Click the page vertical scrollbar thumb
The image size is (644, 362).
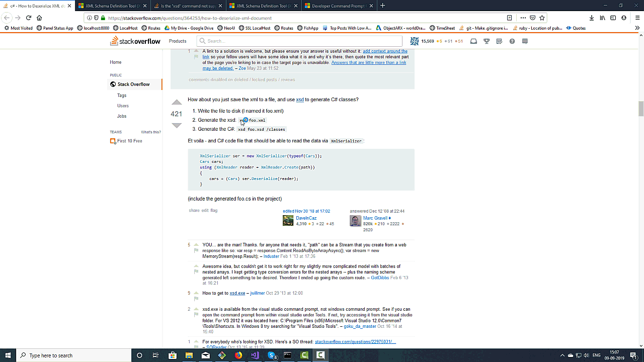(641, 109)
